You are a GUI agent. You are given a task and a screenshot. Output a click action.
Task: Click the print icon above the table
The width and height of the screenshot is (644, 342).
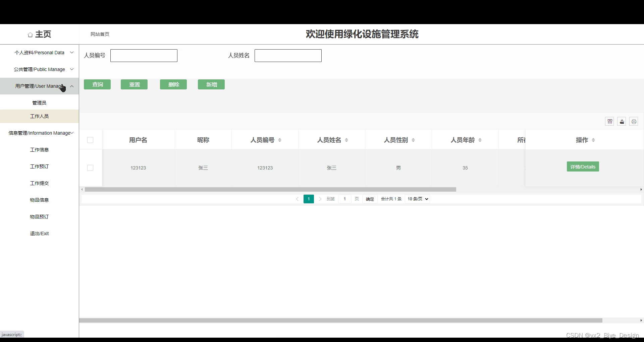[634, 121]
